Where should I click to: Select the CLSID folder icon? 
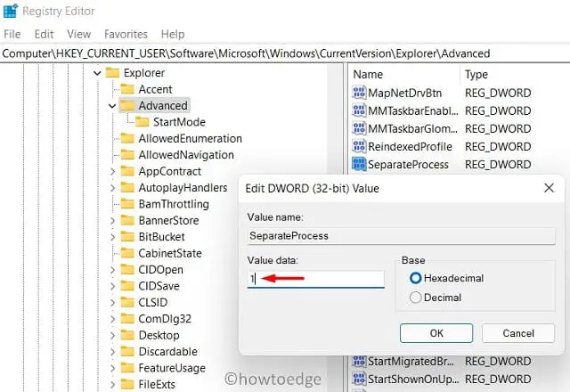click(x=127, y=302)
